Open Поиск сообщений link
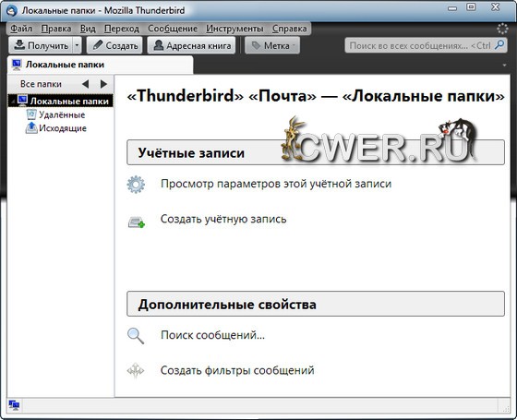517x420 pixels. point(212,335)
